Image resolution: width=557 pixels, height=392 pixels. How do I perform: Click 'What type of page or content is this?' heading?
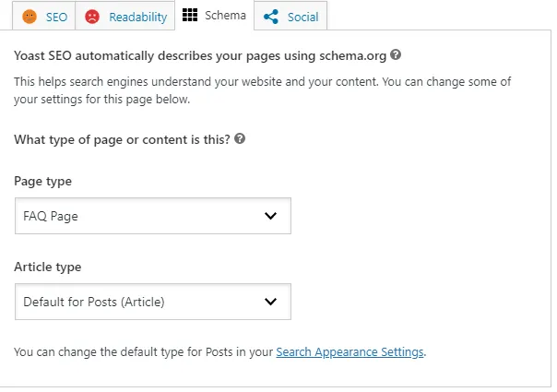(123, 139)
